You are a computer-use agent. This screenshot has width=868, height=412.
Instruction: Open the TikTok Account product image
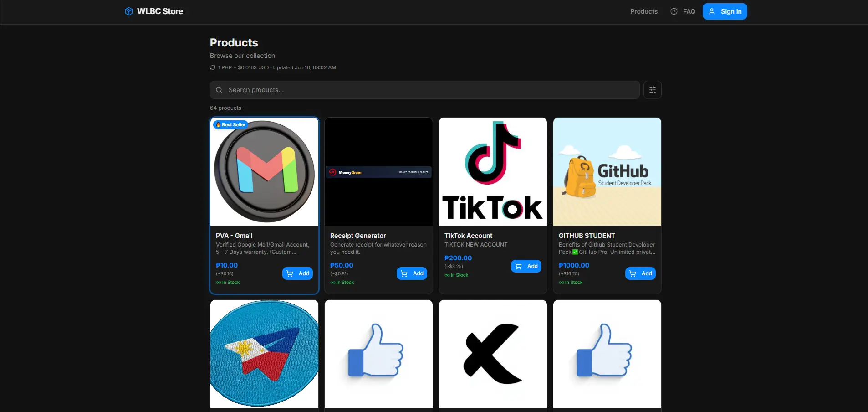[x=493, y=171]
